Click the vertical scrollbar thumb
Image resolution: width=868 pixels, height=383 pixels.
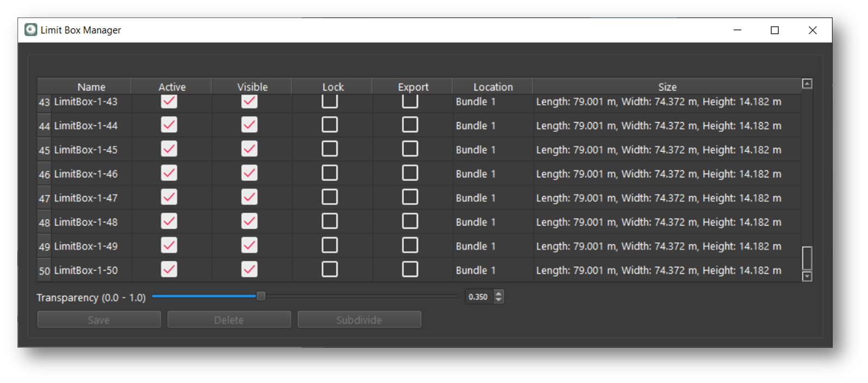click(807, 258)
